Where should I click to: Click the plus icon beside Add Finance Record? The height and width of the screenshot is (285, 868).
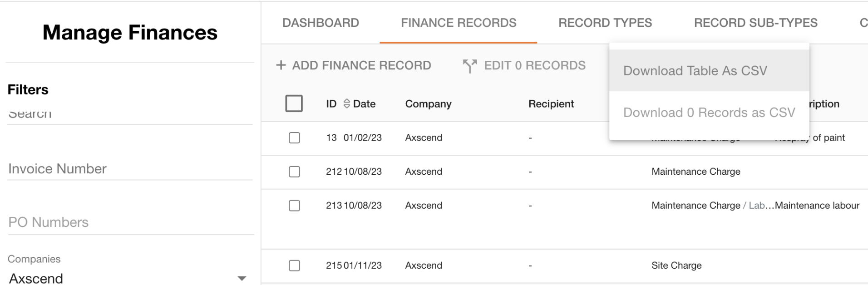point(281,65)
